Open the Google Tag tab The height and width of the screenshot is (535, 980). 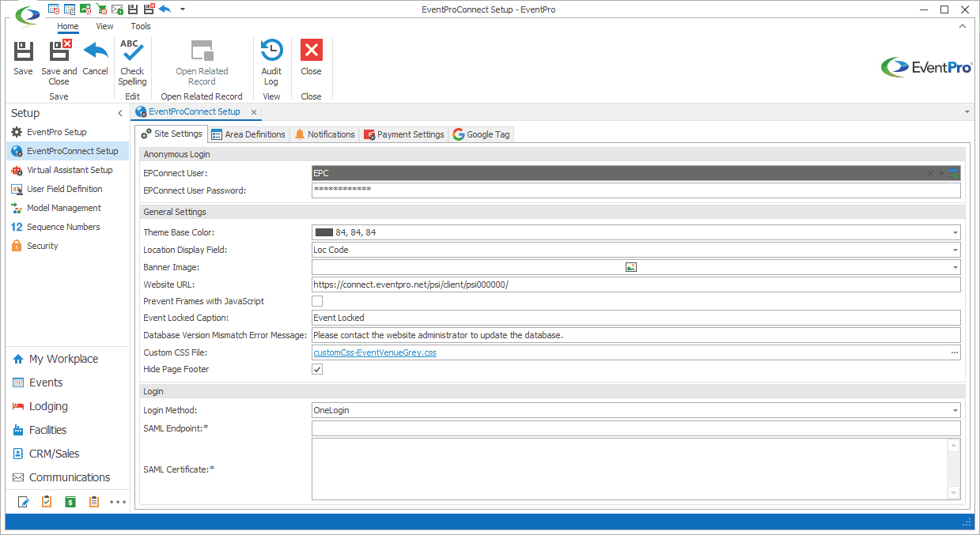[x=481, y=134]
